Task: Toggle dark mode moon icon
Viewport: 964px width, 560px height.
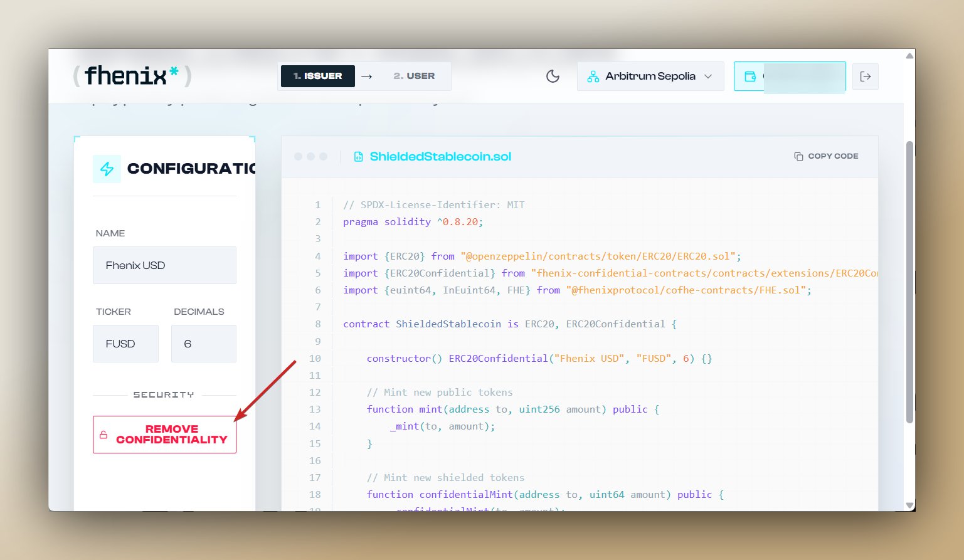Action: [553, 77]
